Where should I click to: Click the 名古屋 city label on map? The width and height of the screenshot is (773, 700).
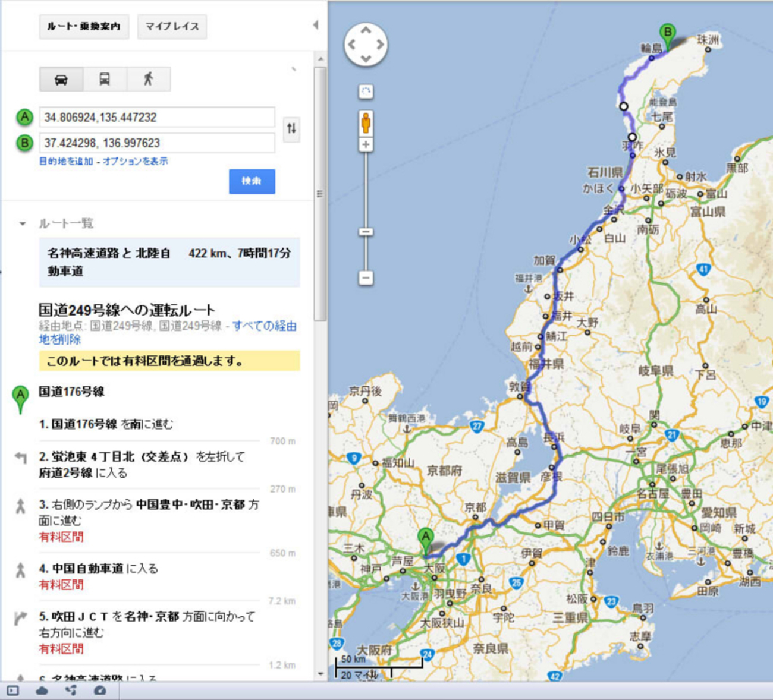(x=653, y=494)
